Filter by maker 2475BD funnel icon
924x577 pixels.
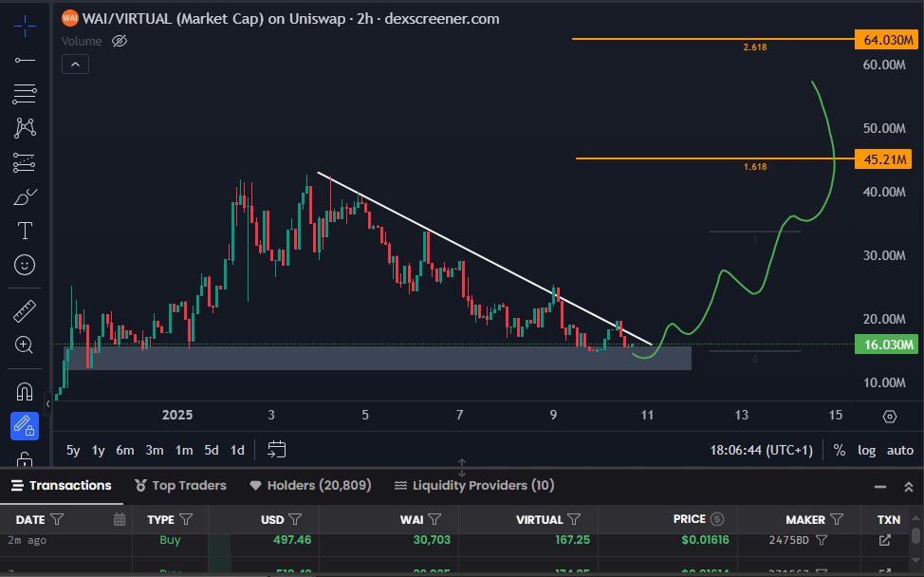pyautogui.click(x=822, y=540)
